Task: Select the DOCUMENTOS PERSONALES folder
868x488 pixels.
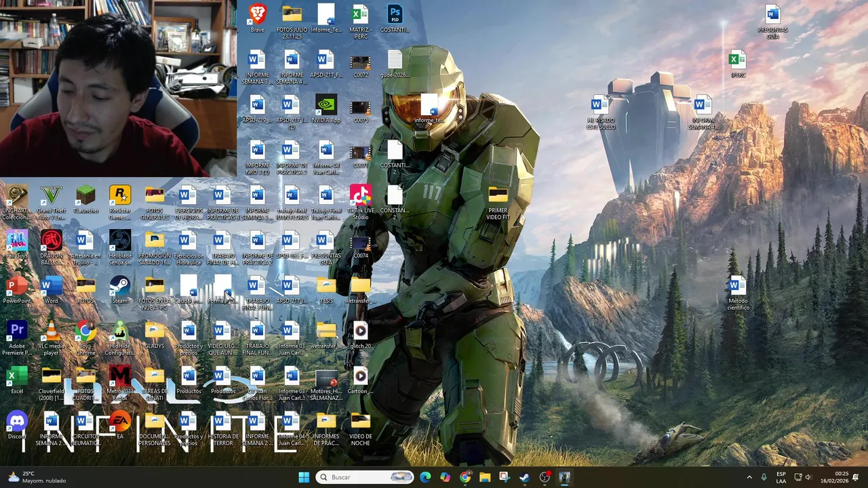Action: tap(155, 428)
